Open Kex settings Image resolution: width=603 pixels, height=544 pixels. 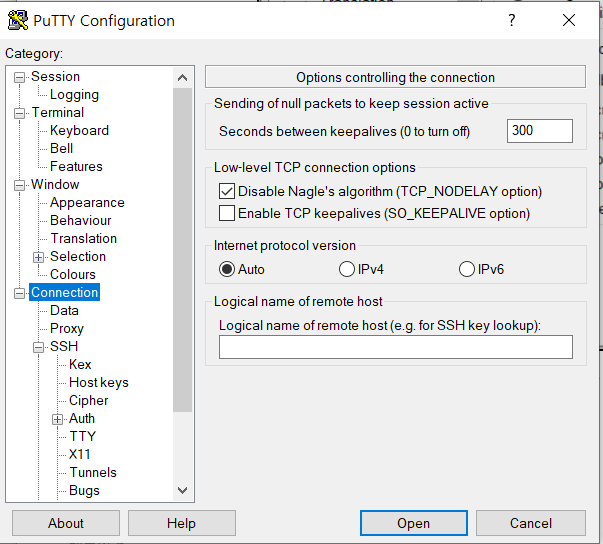tap(80, 364)
